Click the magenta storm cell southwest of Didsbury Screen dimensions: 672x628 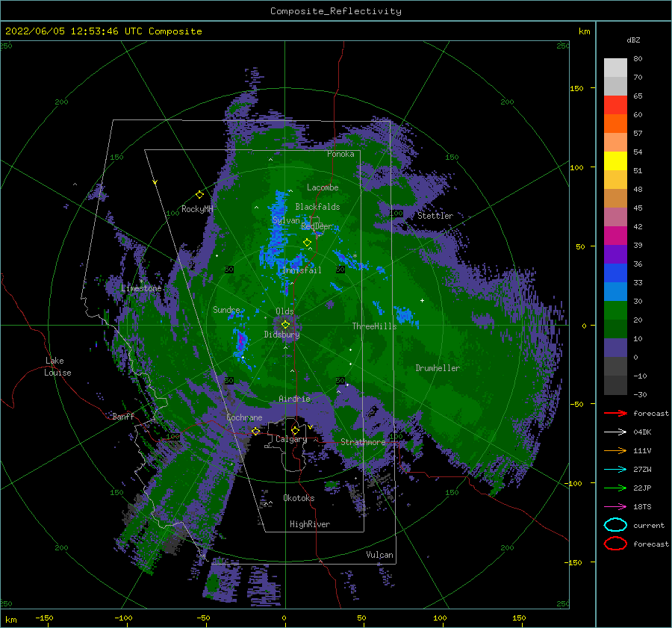[x=242, y=341]
